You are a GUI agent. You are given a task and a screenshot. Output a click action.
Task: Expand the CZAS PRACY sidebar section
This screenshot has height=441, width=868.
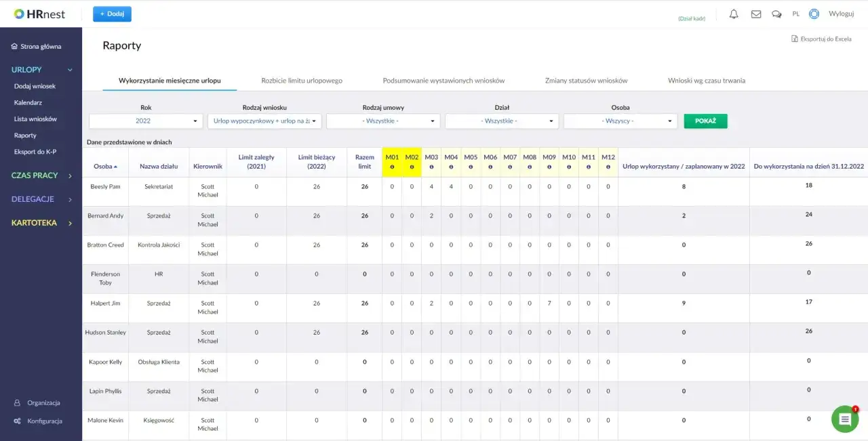pyautogui.click(x=41, y=175)
